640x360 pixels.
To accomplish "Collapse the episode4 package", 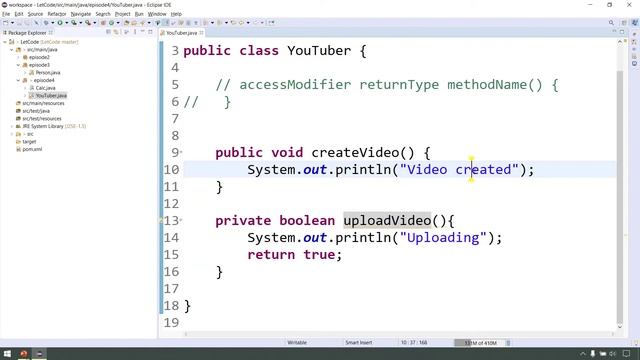I will point(18,80).
